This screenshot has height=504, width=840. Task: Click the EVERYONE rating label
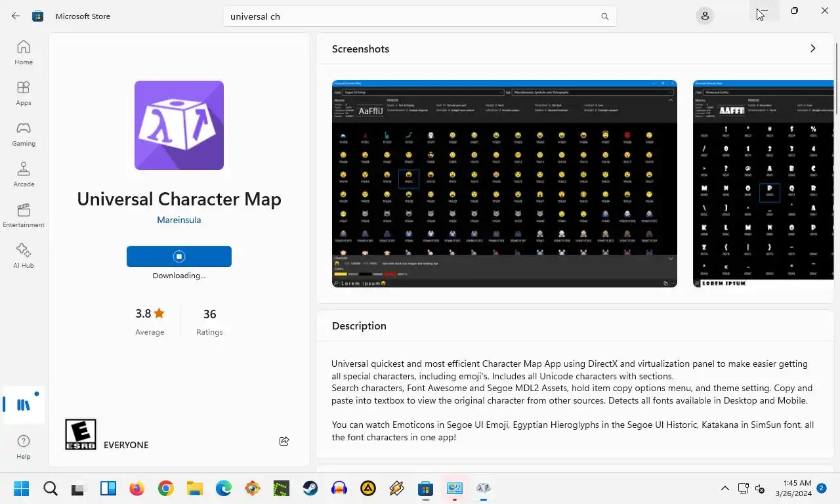126,445
